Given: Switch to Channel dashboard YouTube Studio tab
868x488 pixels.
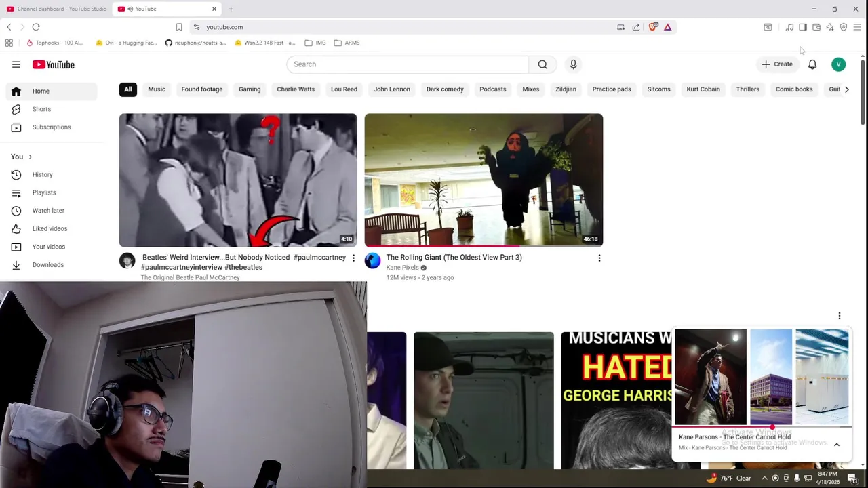Looking at the screenshot, I should click(56, 9).
